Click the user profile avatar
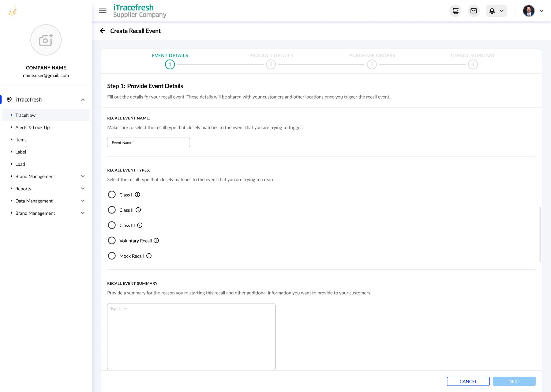The height and width of the screenshot is (392, 551). (529, 11)
